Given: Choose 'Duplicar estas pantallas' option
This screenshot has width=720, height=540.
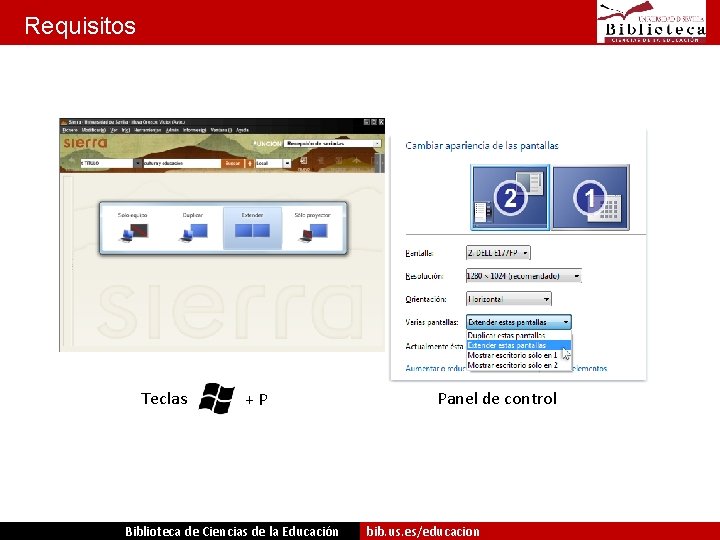Looking at the screenshot, I should coord(519,335).
